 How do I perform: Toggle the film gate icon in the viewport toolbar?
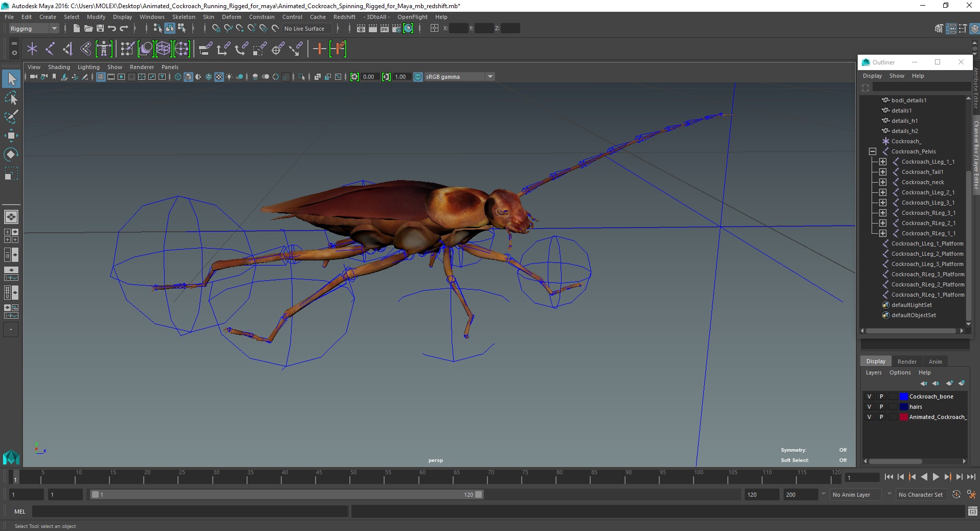111,77
